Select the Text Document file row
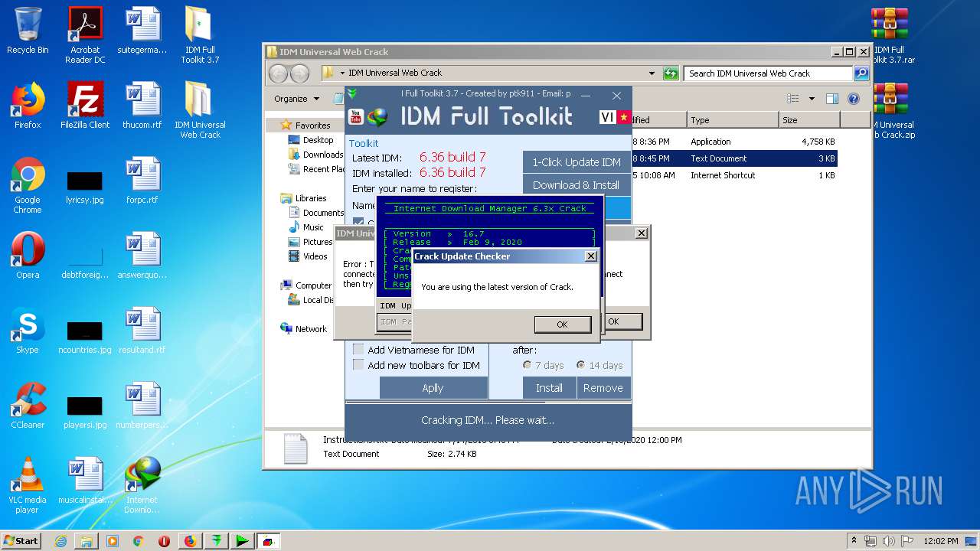The width and height of the screenshot is (980, 551). point(735,158)
